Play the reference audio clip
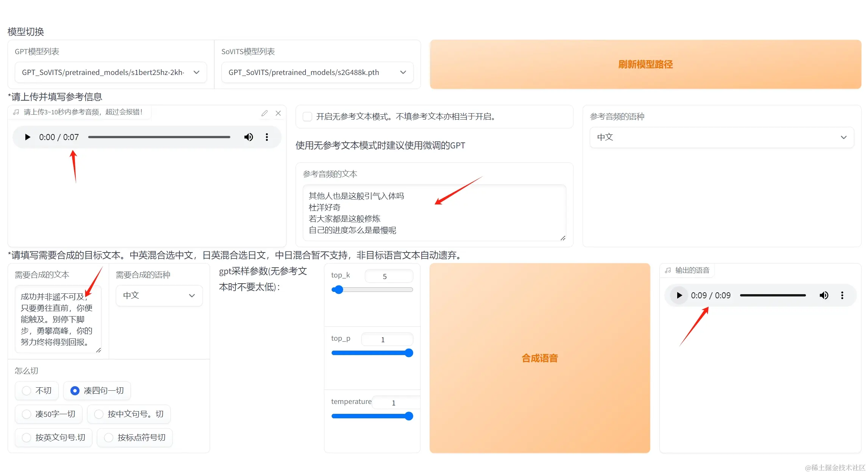The image size is (868, 474). (x=27, y=137)
